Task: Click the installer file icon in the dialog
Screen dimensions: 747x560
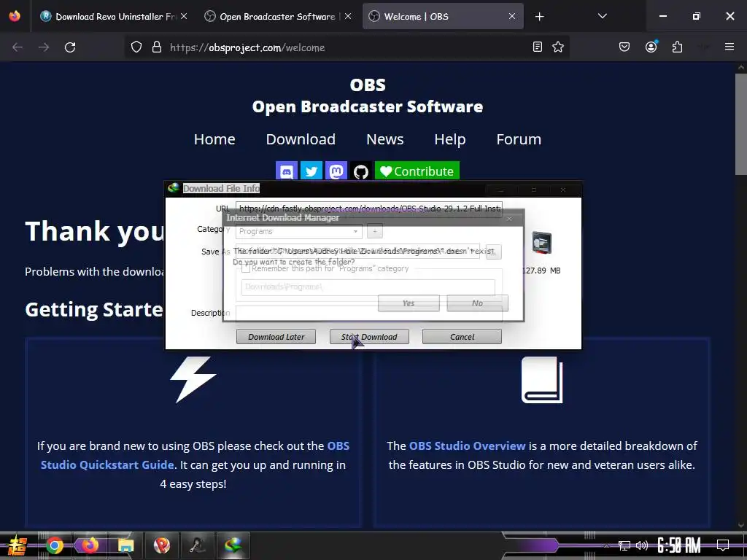Action: [x=542, y=242]
